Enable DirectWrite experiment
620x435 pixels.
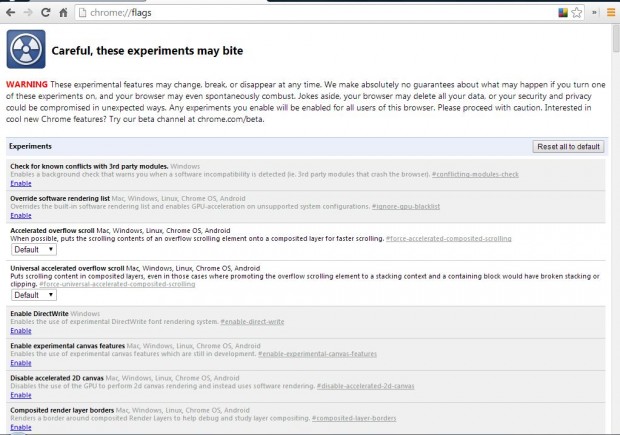(21, 331)
